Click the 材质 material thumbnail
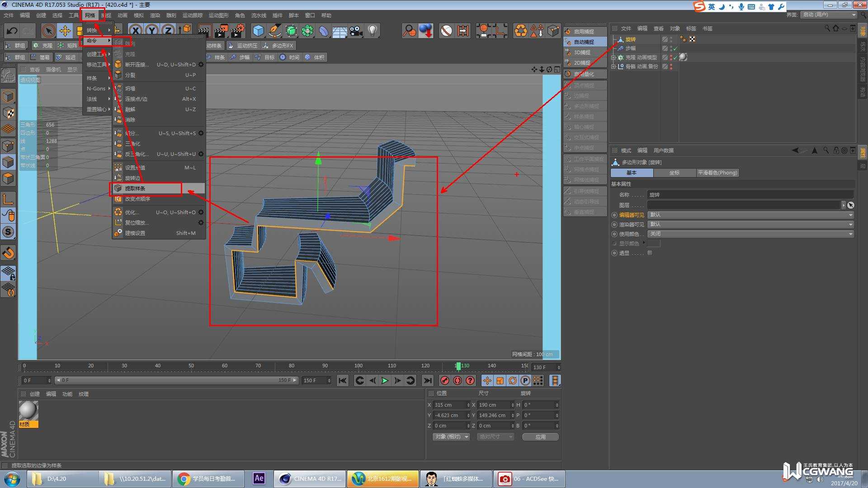868x488 pixels. click(28, 411)
